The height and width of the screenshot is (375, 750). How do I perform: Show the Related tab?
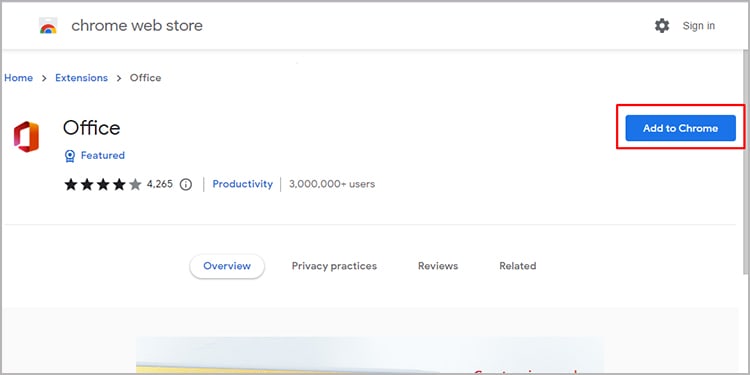pos(518,266)
